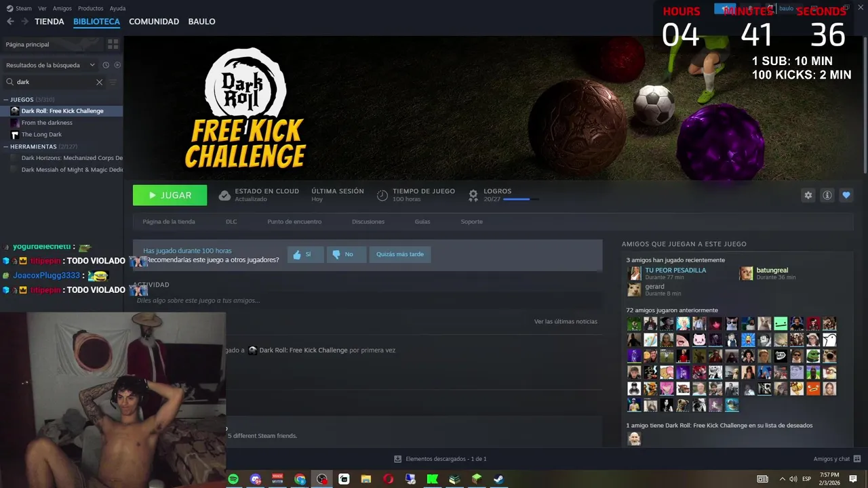The width and height of the screenshot is (868, 488).
Task: Open the DLC tab
Action: point(231,222)
